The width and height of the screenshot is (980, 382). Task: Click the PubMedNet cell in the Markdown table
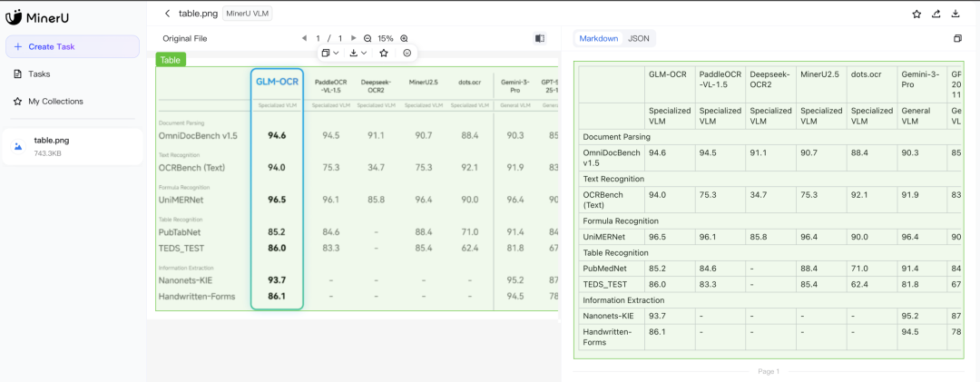[x=612, y=269]
